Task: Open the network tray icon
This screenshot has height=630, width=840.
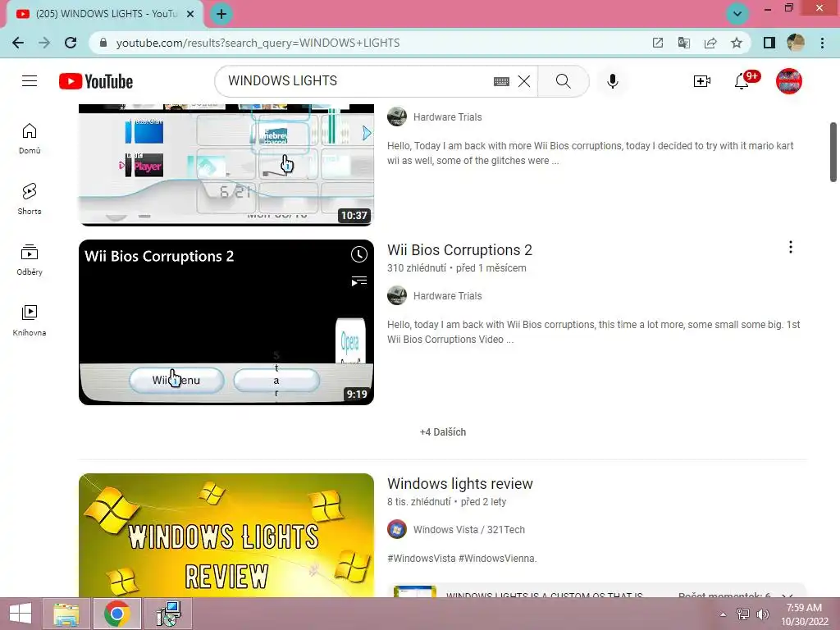Action: click(743, 614)
